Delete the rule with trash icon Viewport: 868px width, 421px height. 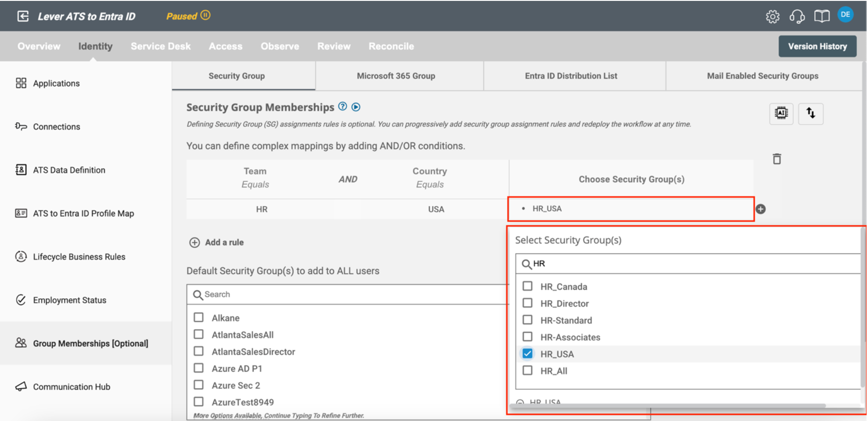pyautogui.click(x=777, y=159)
